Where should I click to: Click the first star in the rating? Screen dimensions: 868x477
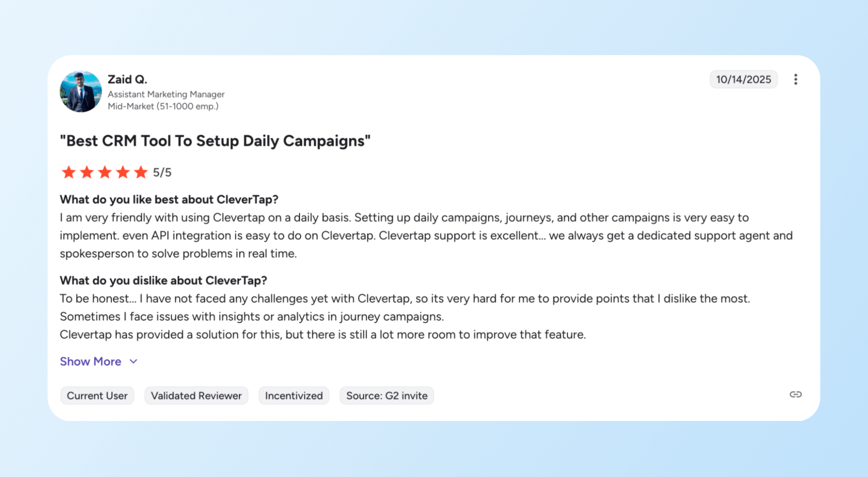tap(69, 172)
